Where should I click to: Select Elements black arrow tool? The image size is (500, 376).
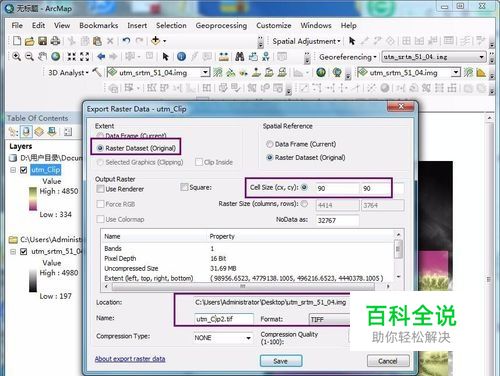click(x=166, y=56)
